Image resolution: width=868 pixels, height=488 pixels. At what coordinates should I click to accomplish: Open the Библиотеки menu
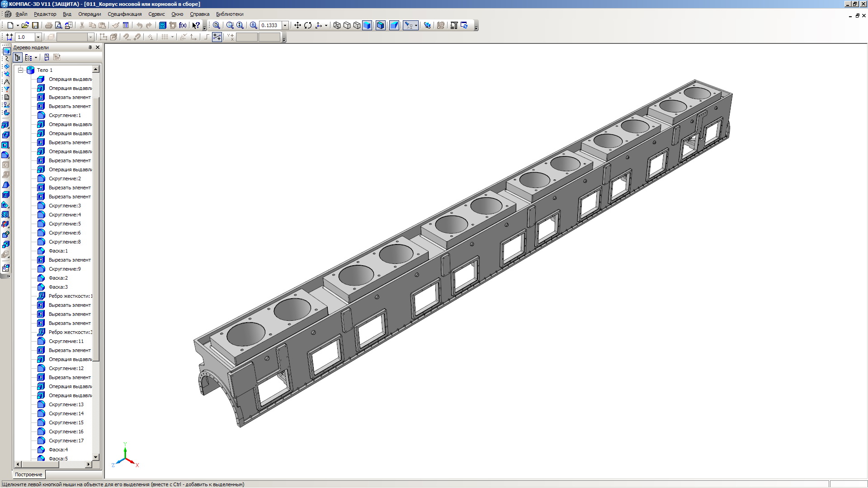tap(229, 14)
